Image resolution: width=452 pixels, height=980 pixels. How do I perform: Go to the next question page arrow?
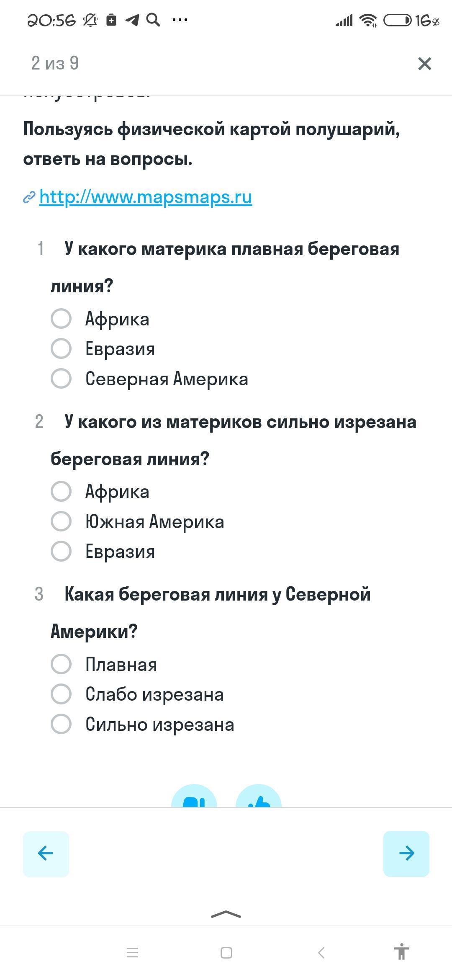tap(406, 854)
